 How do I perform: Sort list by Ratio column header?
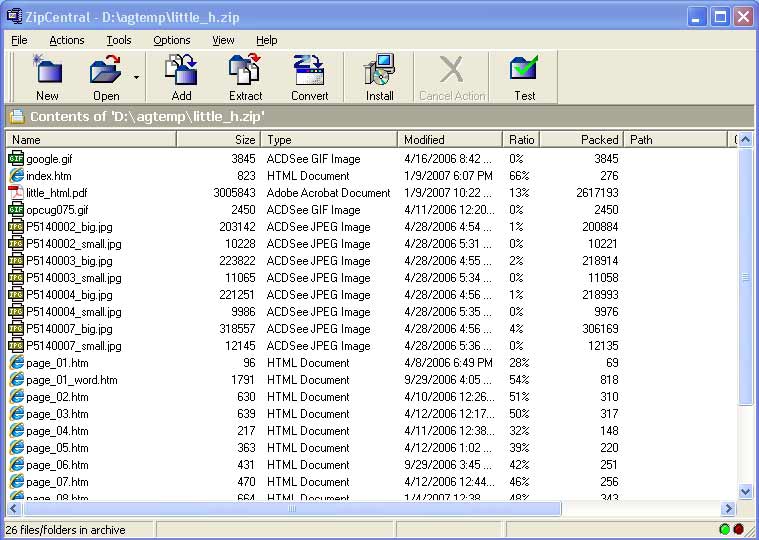(521, 140)
